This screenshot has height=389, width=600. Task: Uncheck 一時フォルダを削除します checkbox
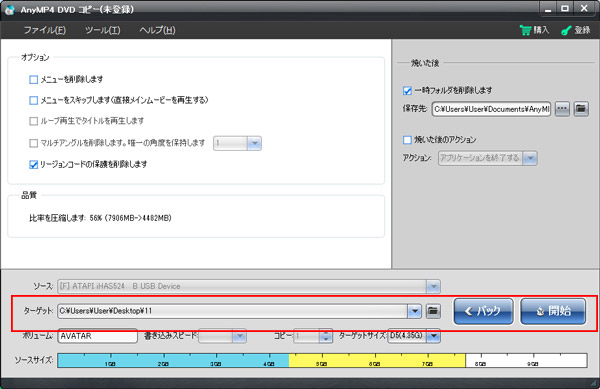click(x=407, y=91)
